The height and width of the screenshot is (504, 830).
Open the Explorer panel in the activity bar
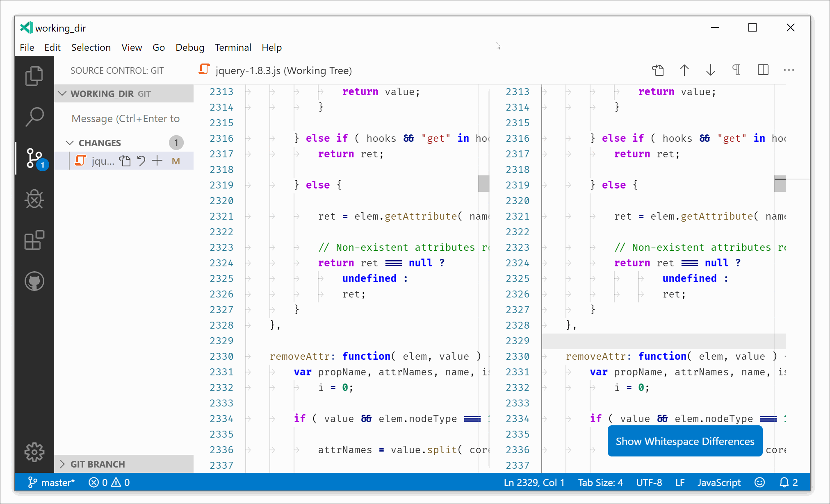(x=34, y=75)
